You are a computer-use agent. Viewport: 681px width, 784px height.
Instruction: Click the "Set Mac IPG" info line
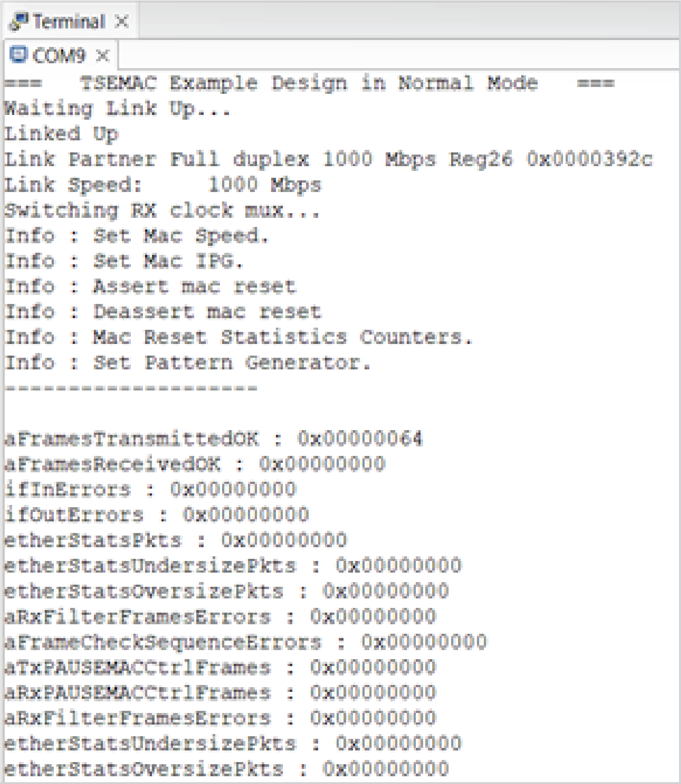click(124, 261)
